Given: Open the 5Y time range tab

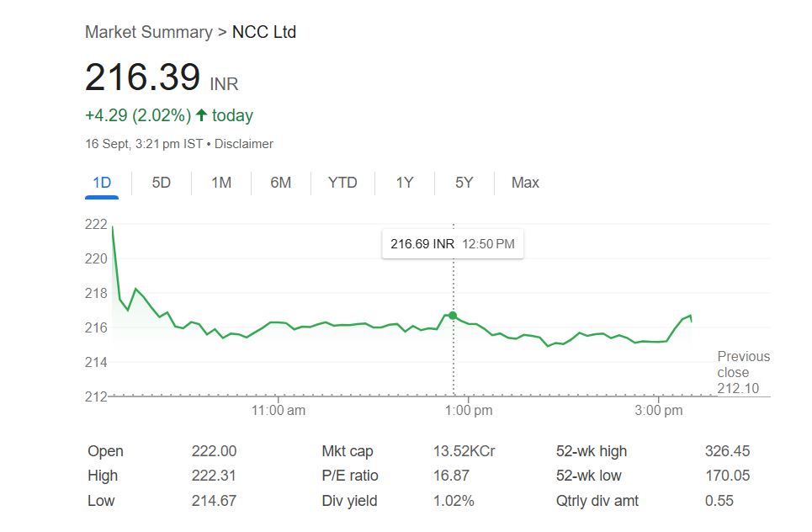Looking at the screenshot, I should tap(464, 183).
